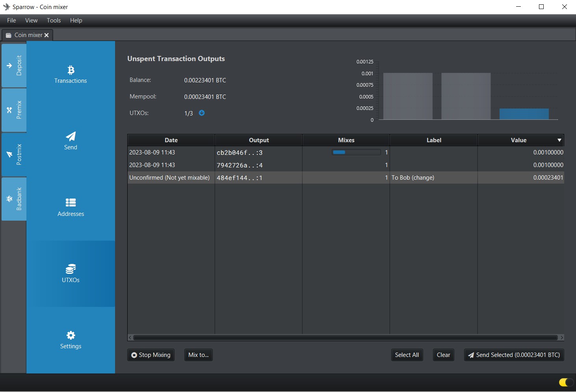Open the Send panel with paper plane icon
The height and width of the screenshot is (392, 576).
71,136
